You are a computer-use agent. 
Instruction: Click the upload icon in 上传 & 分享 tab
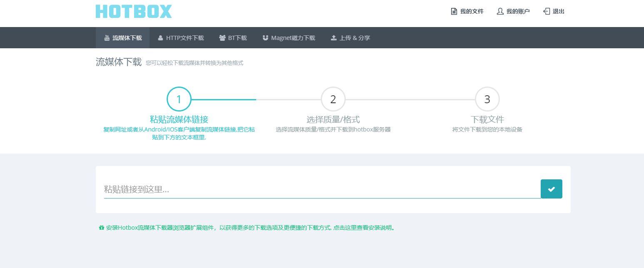coord(334,38)
